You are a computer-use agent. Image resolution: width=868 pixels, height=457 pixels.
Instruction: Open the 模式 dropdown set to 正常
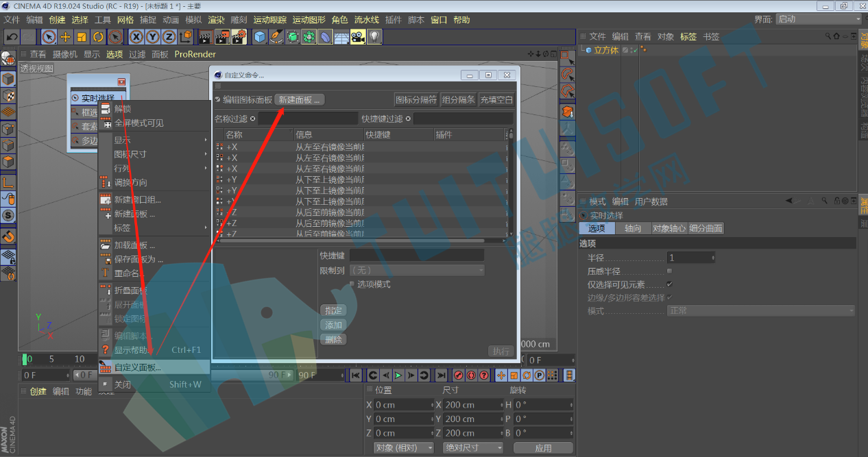pos(761,311)
